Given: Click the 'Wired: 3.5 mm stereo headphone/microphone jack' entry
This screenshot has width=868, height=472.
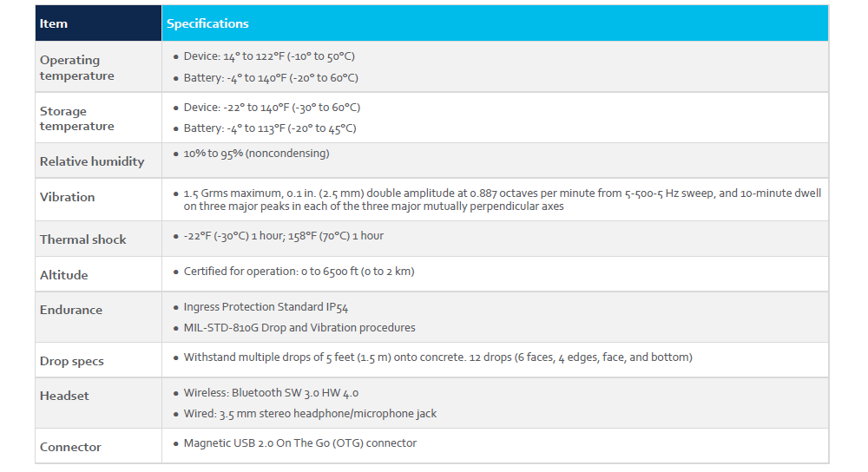Looking at the screenshot, I should tap(310, 414).
